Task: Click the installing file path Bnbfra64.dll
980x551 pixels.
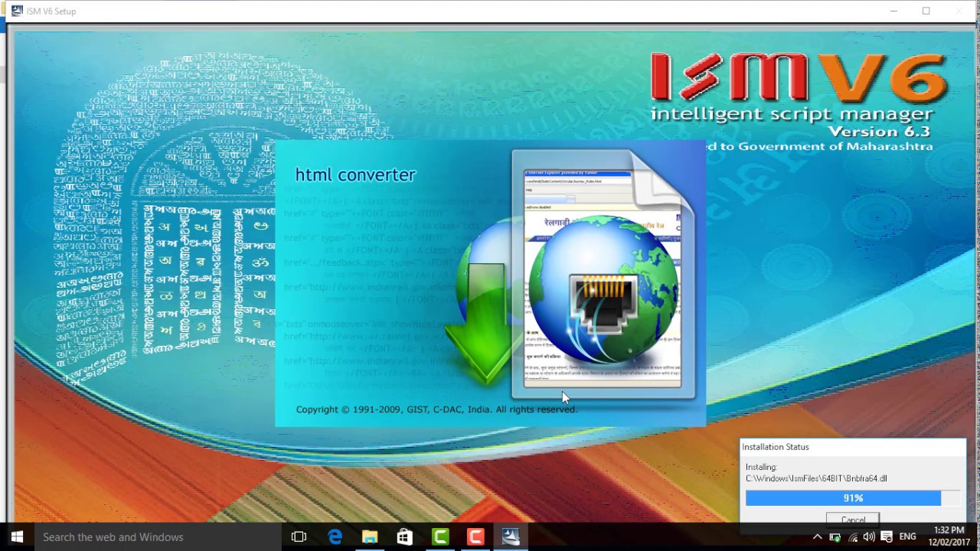Action: (x=816, y=478)
